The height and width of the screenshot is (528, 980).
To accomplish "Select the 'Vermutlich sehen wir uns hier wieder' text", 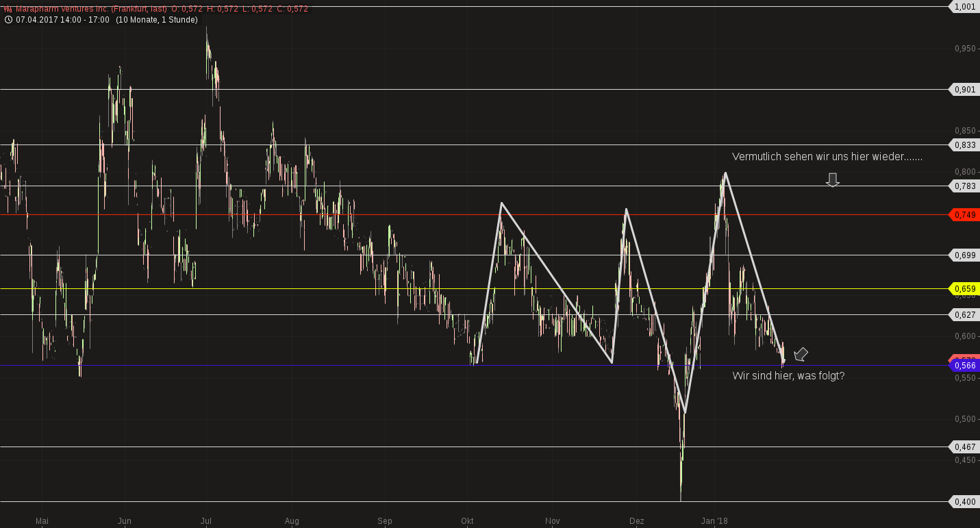I will 827,157.
